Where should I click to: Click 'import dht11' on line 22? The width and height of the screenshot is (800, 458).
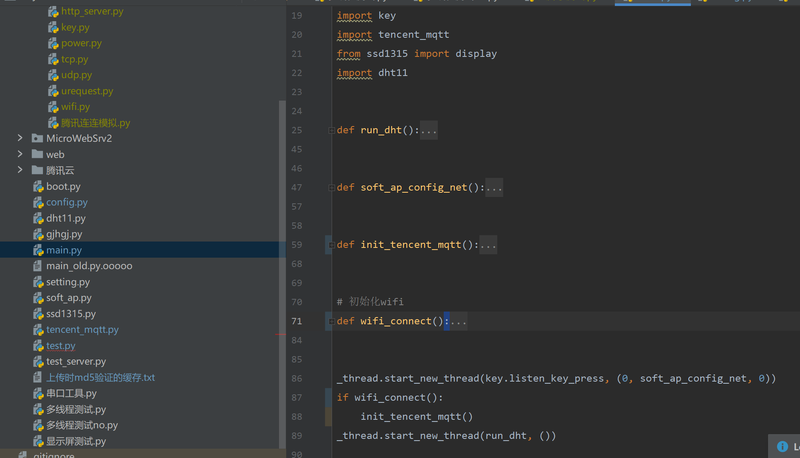tap(372, 73)
